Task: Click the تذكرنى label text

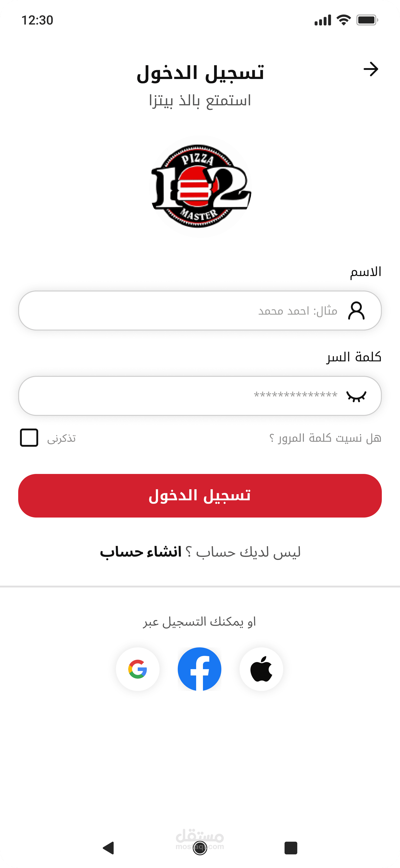Action: point(61,438)
